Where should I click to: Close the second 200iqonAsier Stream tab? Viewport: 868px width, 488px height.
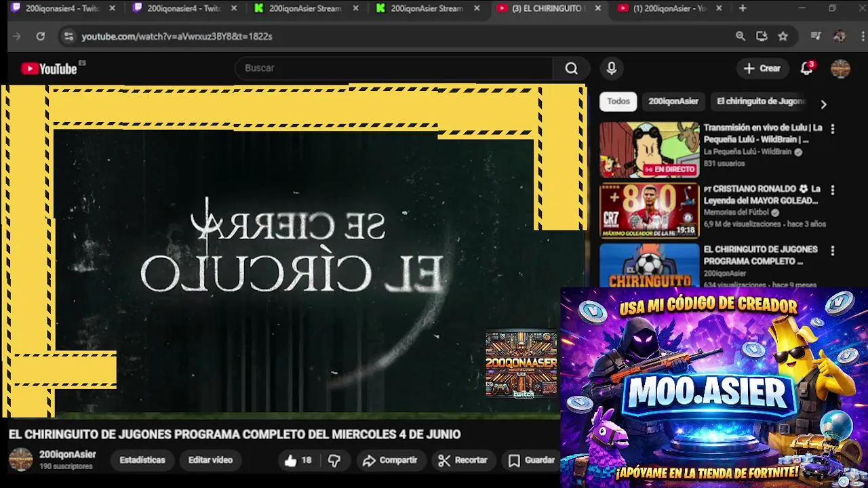[x=477, y=8]
